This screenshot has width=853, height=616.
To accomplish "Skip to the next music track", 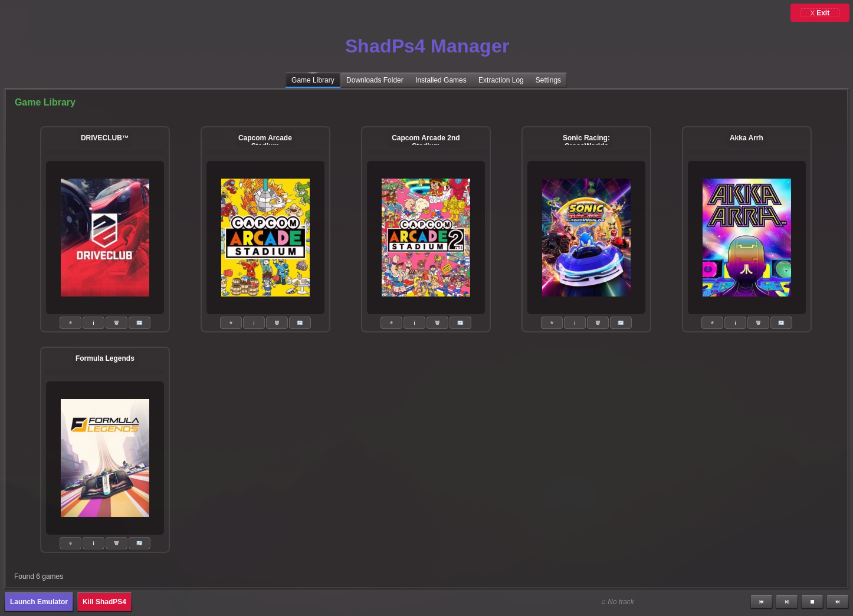I will pyautogui.click(x=837, y=602).
